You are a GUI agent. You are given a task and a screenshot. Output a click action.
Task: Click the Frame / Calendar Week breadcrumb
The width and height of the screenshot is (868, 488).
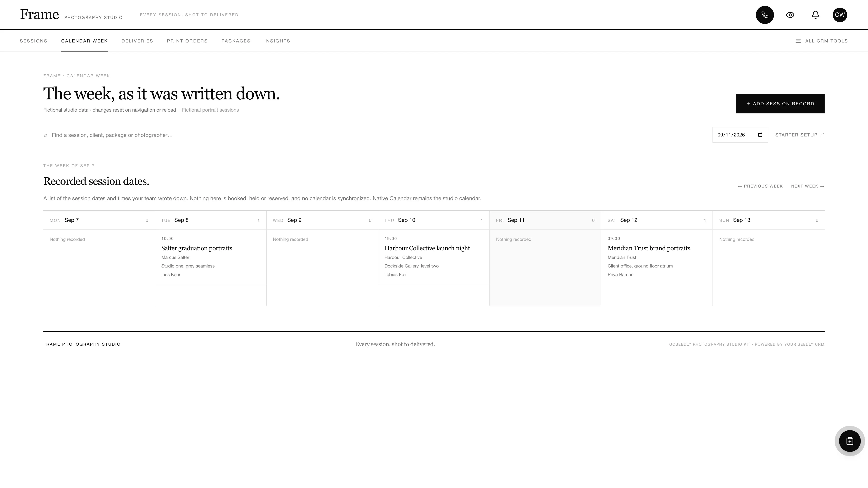click(76, 76)
